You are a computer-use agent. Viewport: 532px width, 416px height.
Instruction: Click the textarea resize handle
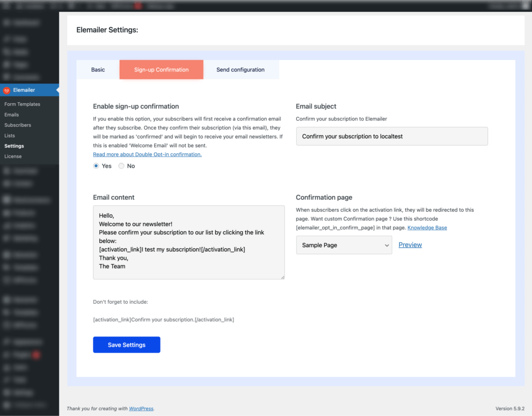282,276
